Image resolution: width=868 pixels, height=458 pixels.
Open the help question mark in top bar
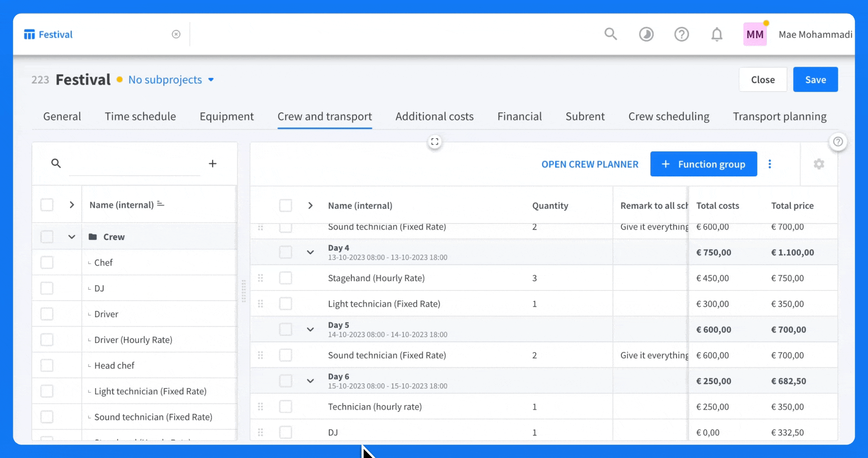682,34
